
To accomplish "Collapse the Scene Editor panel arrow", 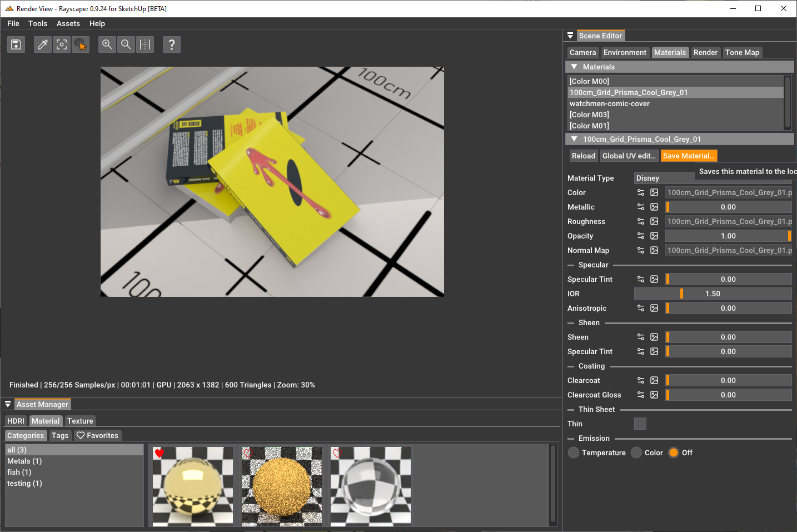I will click(570, 36).
